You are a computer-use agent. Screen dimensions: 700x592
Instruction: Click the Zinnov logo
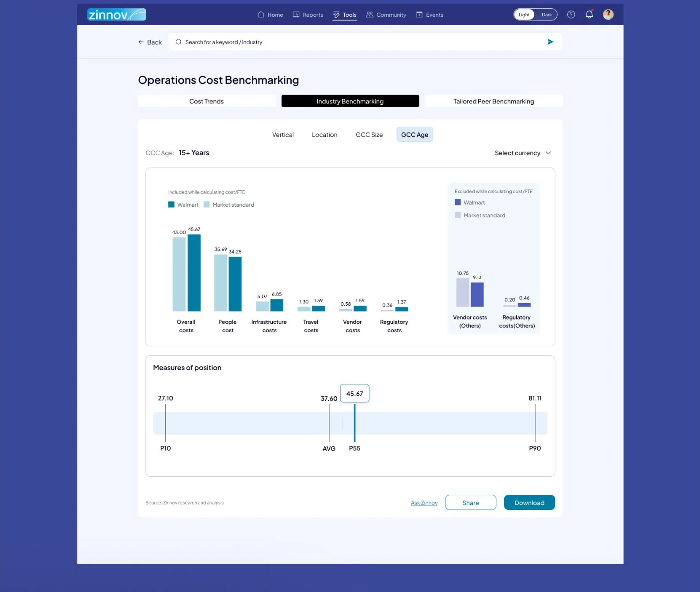coord(117,15)
